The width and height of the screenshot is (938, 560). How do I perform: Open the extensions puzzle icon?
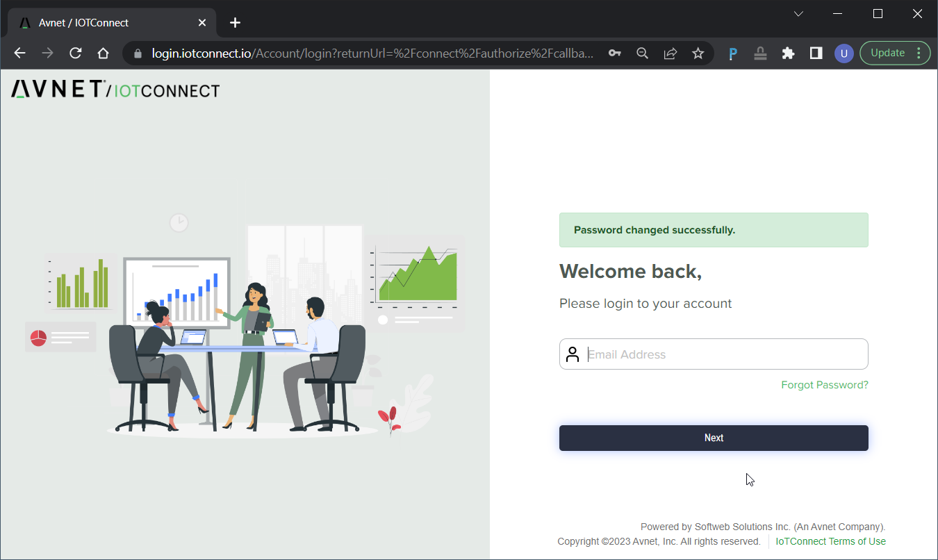[x=788, y=53]
